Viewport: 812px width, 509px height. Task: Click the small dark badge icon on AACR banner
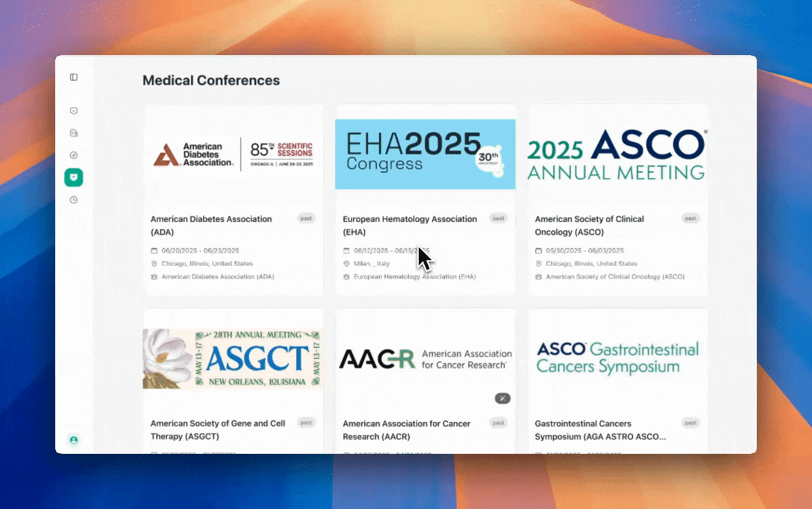point(502,399)
